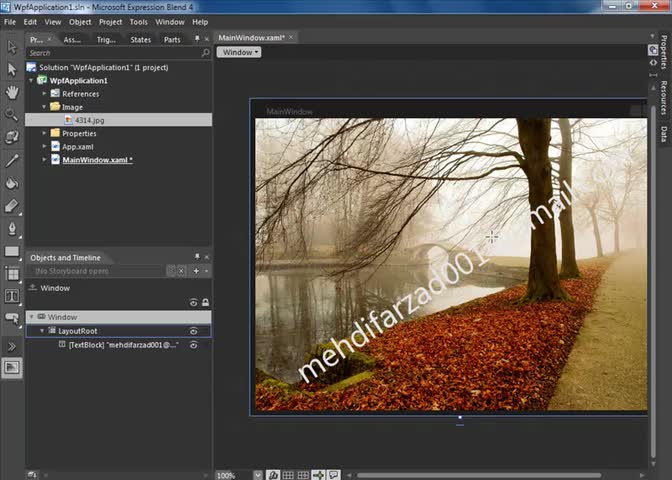This screenshot has height=480, width=672.
Task: Pick the Camera Orbit tool
Action: pos(12,137)
